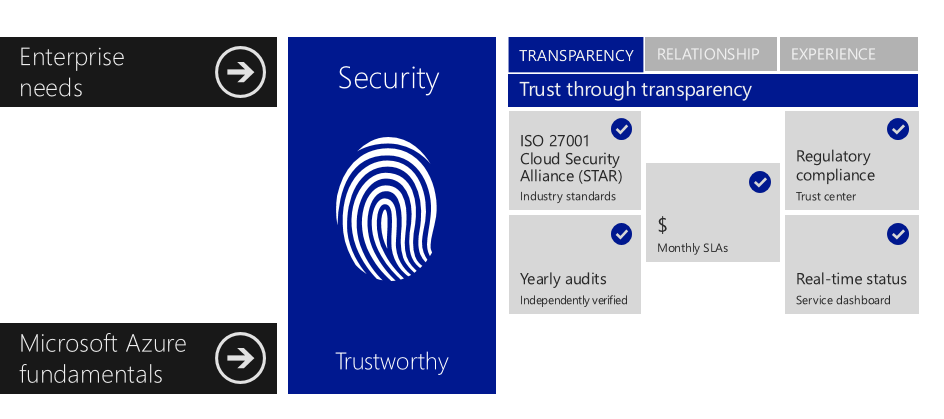Click the checkmark on Regulatory compliance tile
Viewport: 944px width, 419px height.
(x=898, y=129)
